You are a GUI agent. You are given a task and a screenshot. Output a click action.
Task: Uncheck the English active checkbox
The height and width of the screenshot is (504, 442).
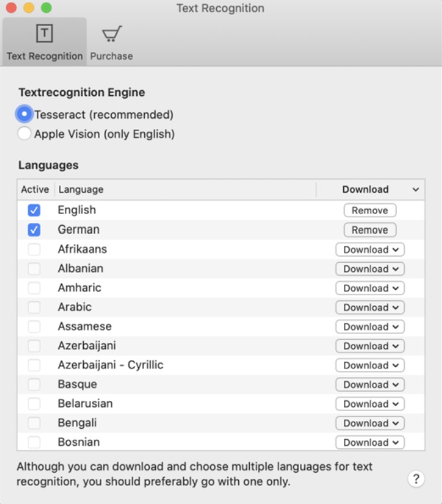(34, 210)
